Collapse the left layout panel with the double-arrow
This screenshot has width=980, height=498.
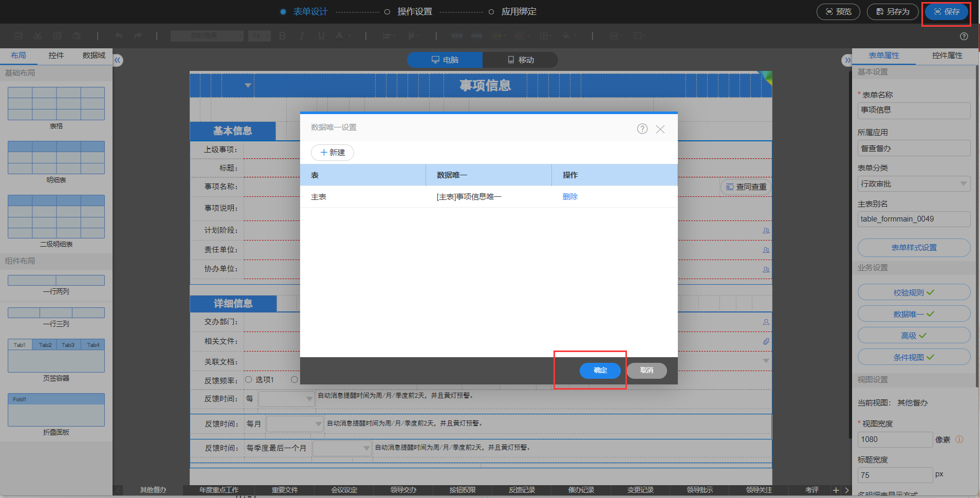(x=118, y=61)
